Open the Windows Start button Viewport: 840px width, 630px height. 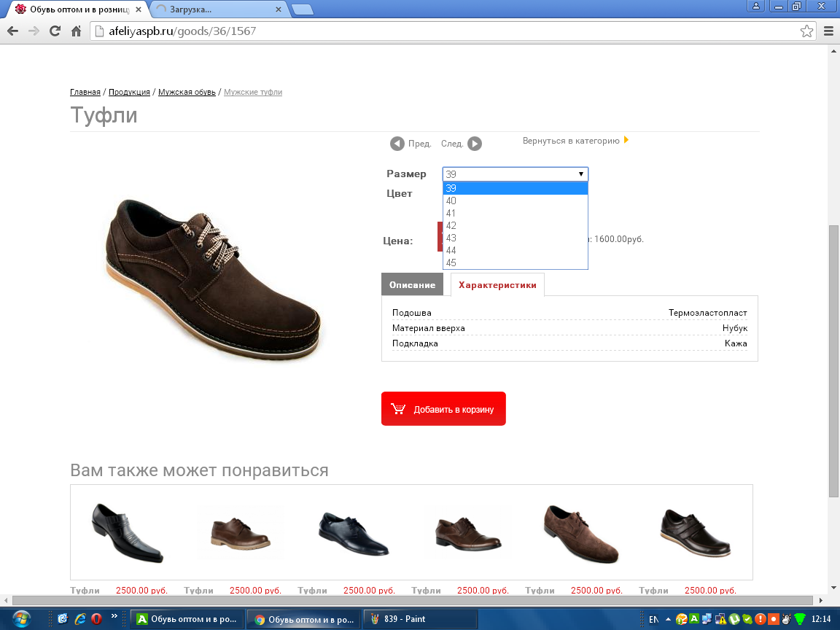tap(21, 619)
